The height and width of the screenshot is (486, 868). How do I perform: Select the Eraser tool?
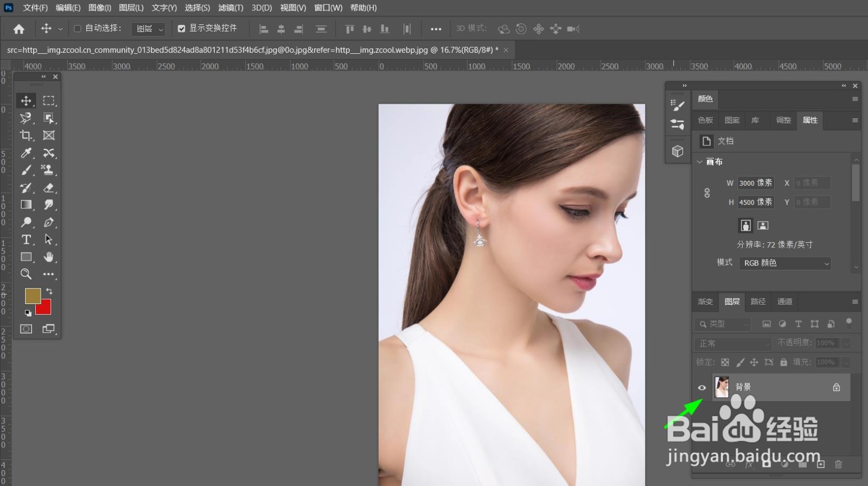point(49,188)
